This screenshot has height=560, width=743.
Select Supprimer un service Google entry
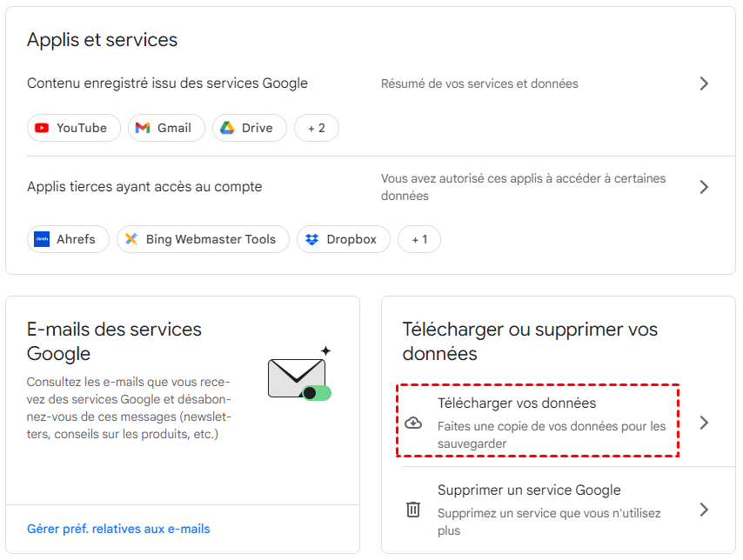tap(529, 490)
